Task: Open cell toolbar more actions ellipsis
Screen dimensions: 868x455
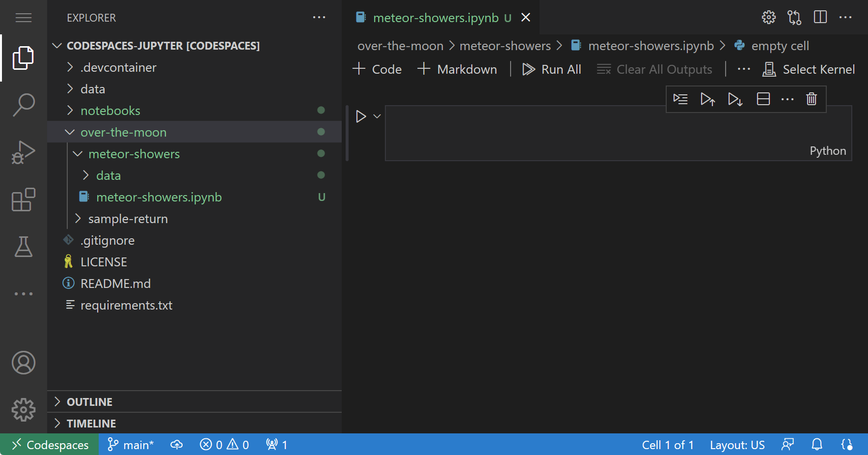Action: click(787, 99)
